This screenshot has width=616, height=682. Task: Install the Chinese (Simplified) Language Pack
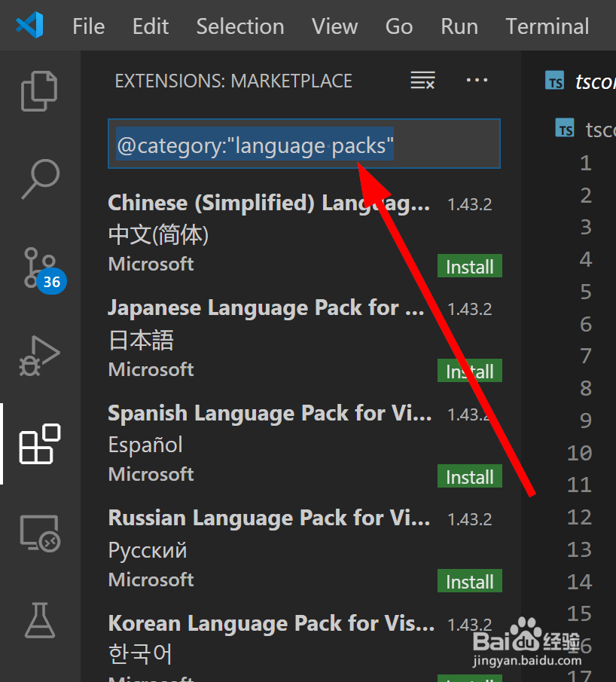(x=469, y=266)
